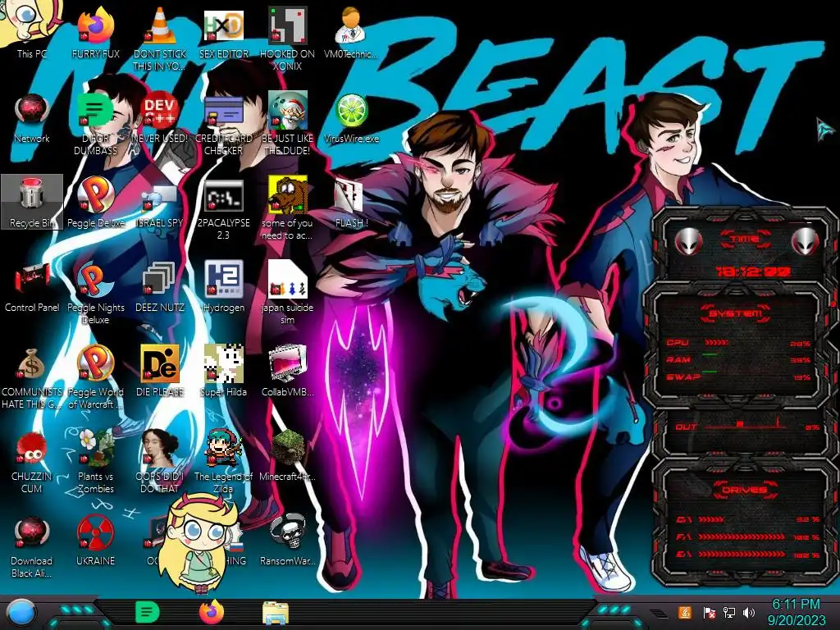Launch VirusWire.exe lime icon
The width and height of the screenshot is (840, 630).
pos(351,118)
